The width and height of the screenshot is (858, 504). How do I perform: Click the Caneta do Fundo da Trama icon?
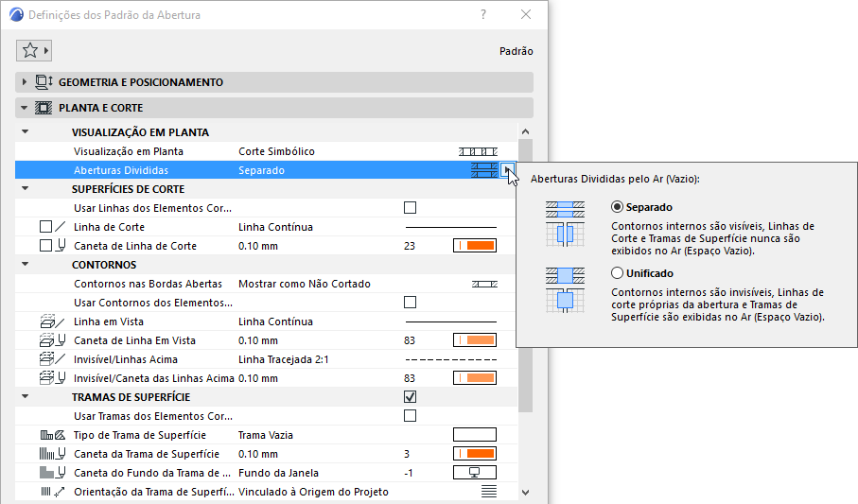click(x=53, y=472)
